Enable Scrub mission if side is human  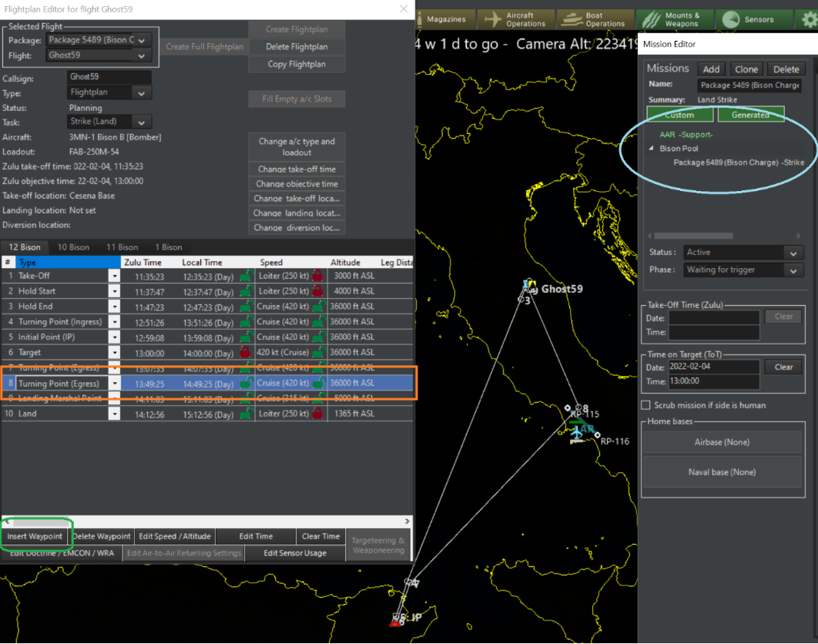[x=646, y=405]
